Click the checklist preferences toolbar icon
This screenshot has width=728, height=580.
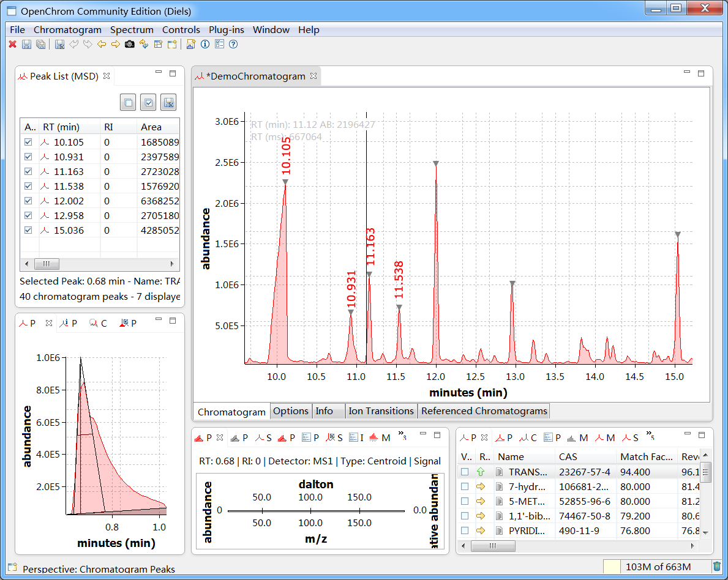point(219,44)
